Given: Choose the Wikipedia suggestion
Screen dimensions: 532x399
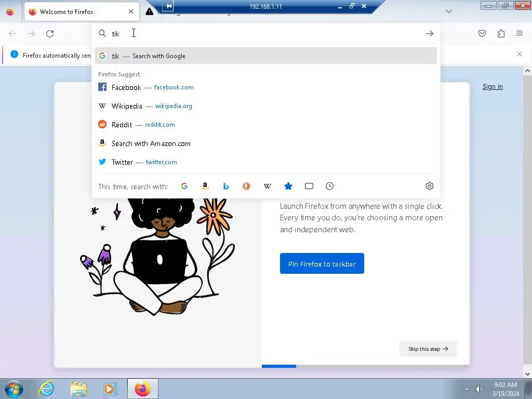Looking at the screenshot, I should point(266,106).
